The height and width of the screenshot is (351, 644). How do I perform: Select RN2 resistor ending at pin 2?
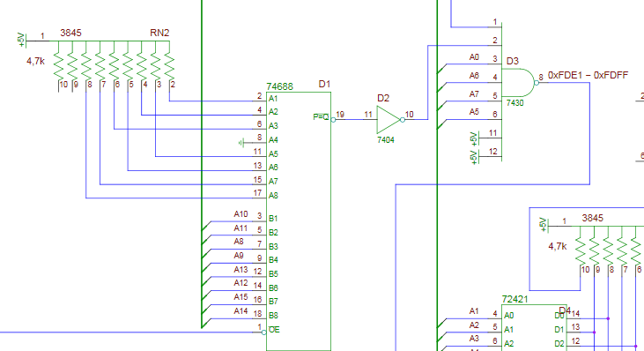click(x=169, y=66)
